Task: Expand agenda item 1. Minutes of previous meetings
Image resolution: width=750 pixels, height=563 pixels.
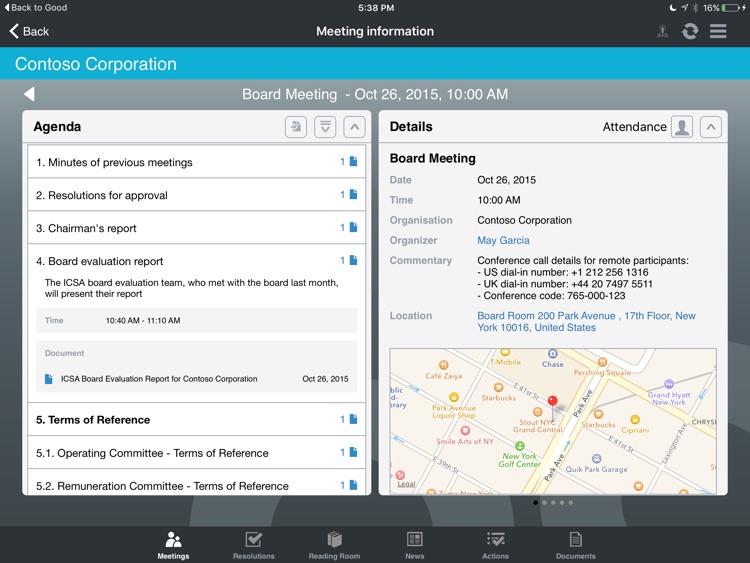Action: [x=197, y=162]
